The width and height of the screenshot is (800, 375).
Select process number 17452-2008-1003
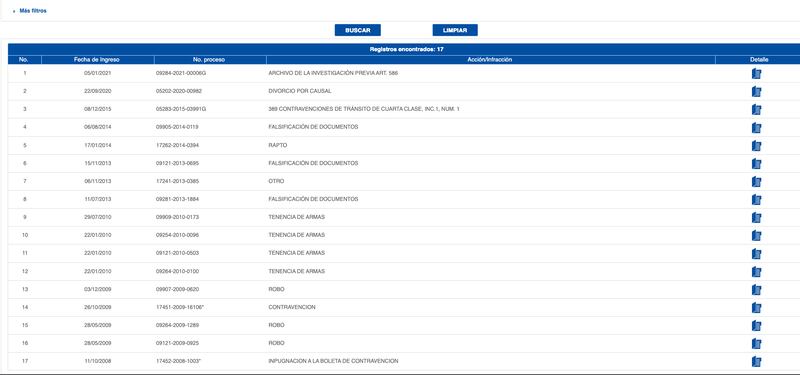(179, 361)
